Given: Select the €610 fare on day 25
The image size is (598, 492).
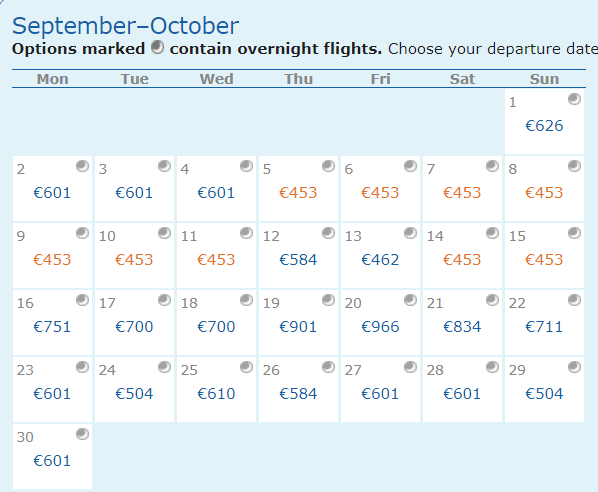Looking at the screenshot, I should (x=216, y=394).
